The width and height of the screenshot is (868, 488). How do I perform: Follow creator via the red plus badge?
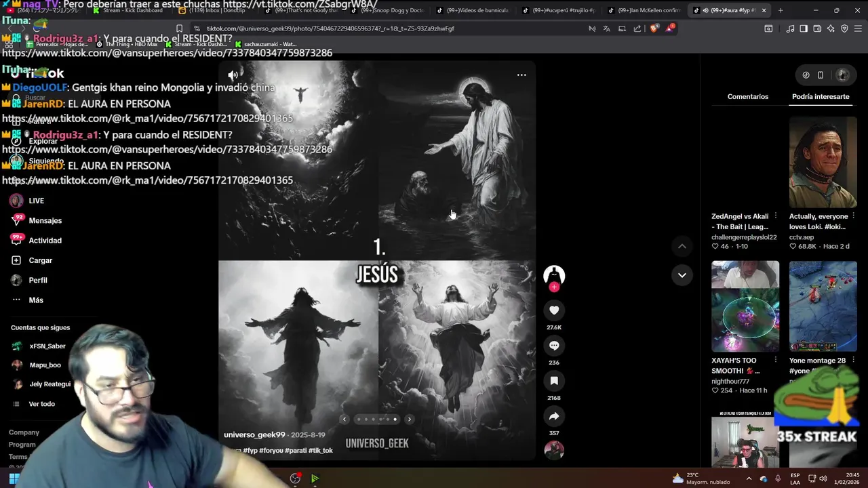554,287
